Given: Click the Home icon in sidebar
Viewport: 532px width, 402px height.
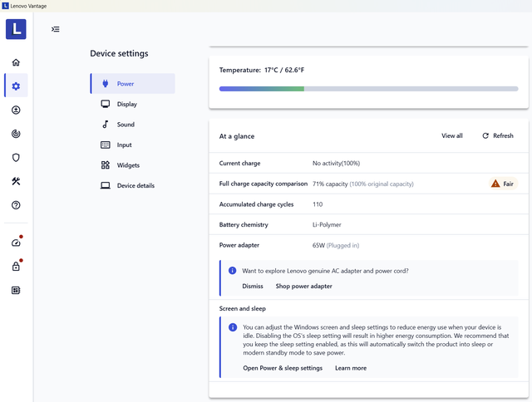Looking at the screenshot, I should click(x=16, y=62).
